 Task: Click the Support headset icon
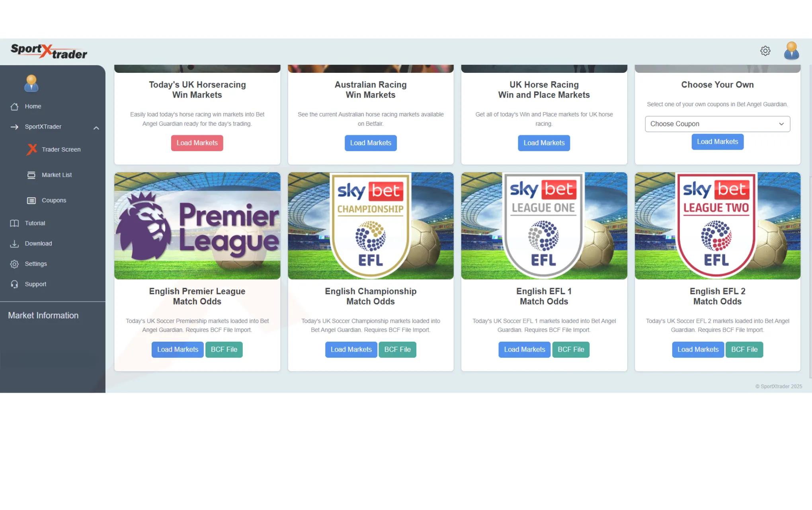coord(14,284)
